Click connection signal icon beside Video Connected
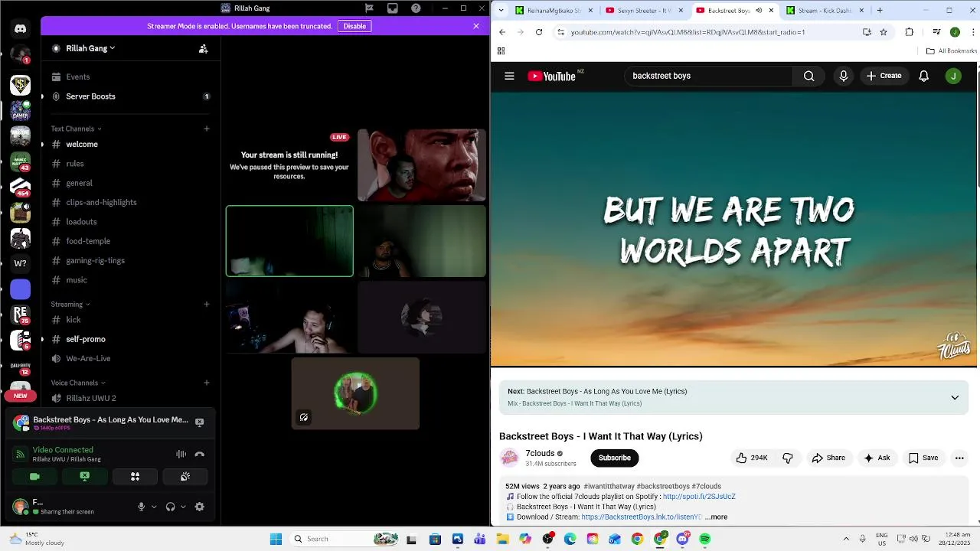The height and width of the screenshot is (551, 980). point(21,455)
